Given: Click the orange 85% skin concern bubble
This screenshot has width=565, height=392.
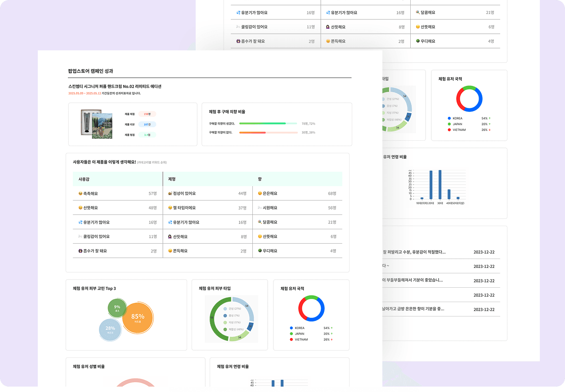Looking at the screenshot, I should pos(138,317).
